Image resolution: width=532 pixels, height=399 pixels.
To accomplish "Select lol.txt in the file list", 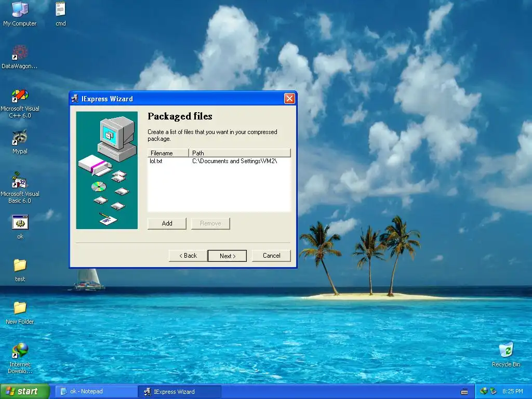I will click(x=156, y=161).
